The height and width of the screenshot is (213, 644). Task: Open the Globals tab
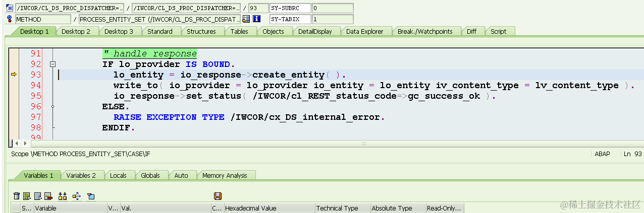(150, 175)
